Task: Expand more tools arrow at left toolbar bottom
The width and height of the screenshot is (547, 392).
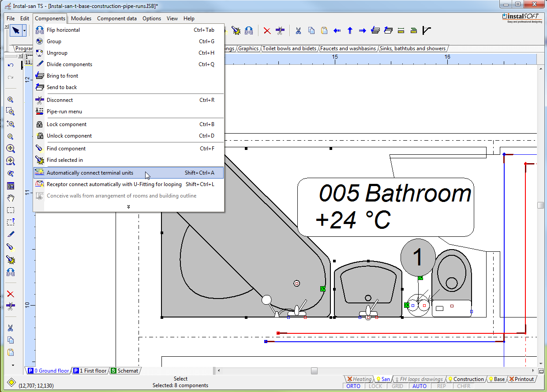Action: (x=13, y=365)
